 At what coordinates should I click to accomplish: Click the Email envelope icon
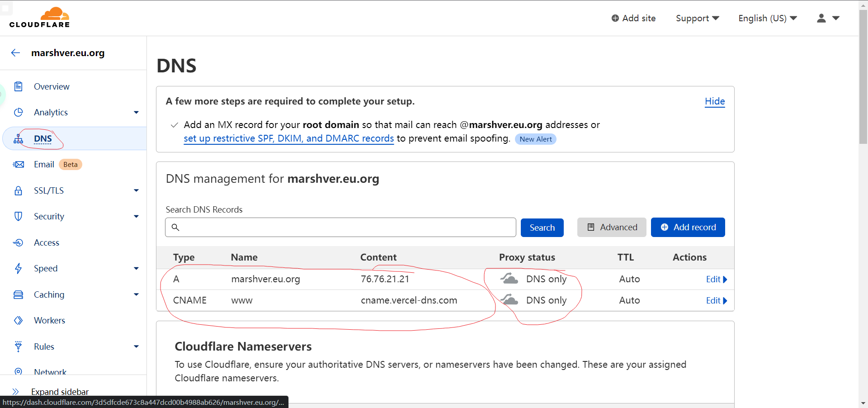19,165
